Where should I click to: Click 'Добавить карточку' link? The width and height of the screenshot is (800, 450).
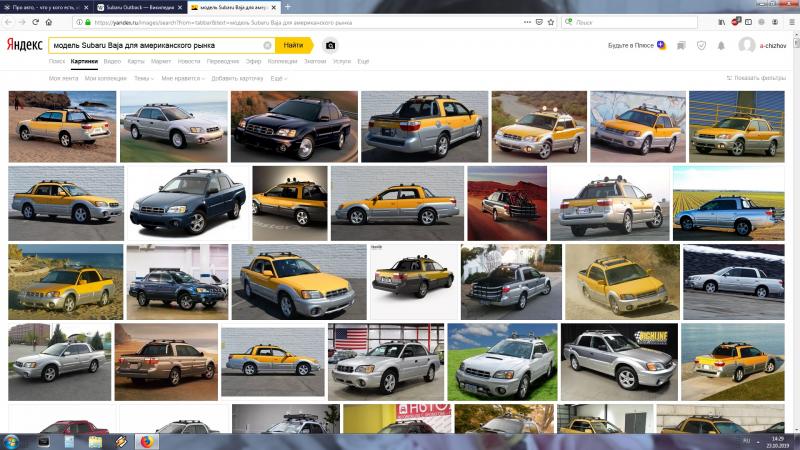237,79
